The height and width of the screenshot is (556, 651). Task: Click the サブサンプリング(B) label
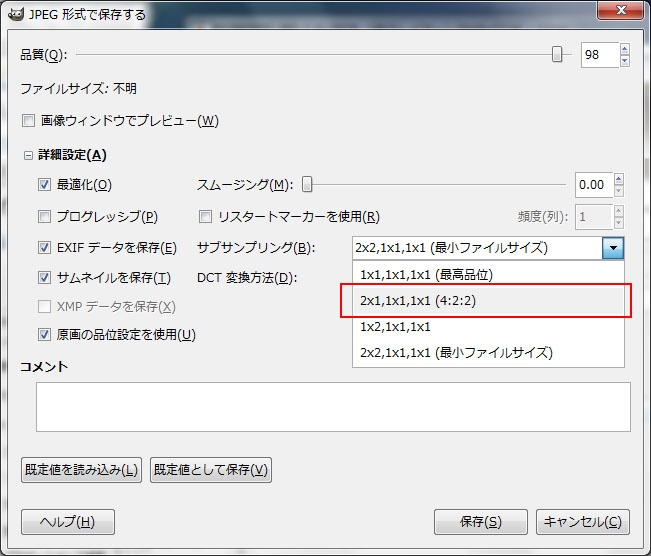point(256,248)
